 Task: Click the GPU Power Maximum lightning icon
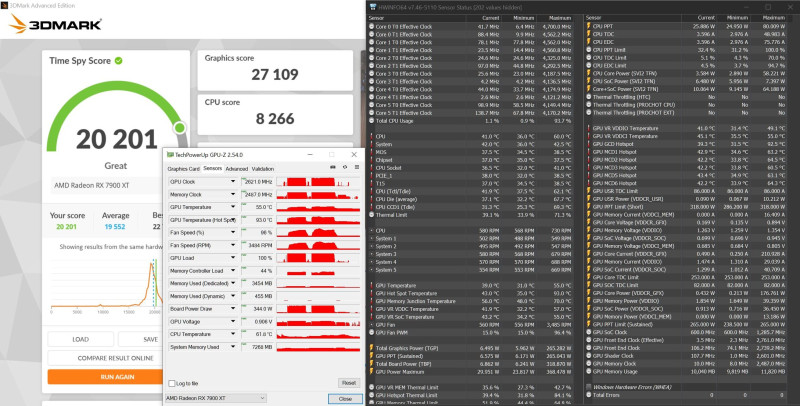point(371,372)
